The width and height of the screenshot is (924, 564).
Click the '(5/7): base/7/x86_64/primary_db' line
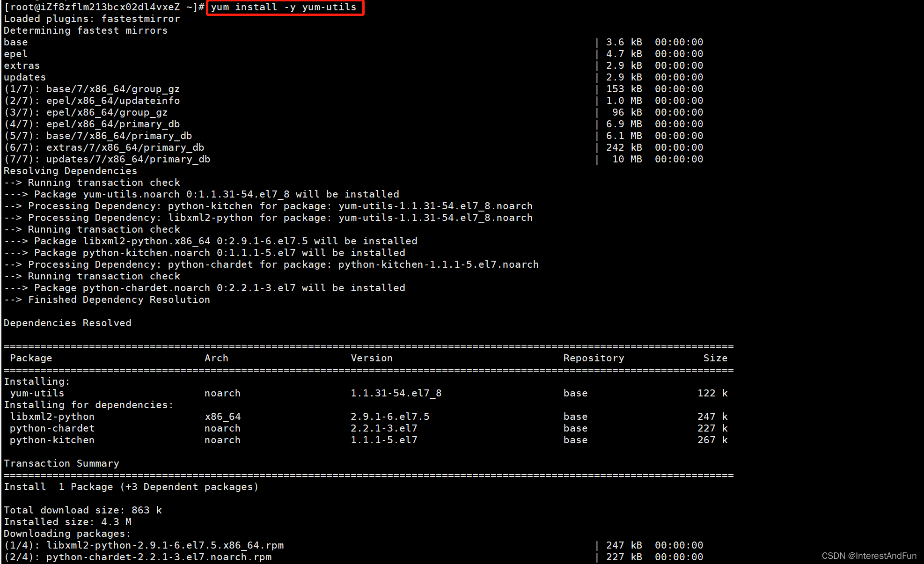(x=98, y=136)
